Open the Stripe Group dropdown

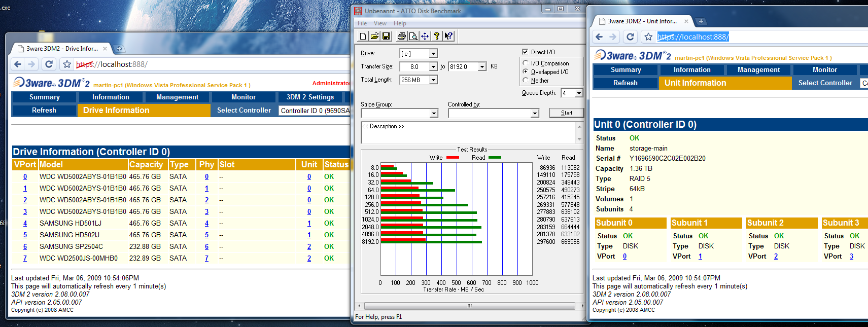(434, 113)
